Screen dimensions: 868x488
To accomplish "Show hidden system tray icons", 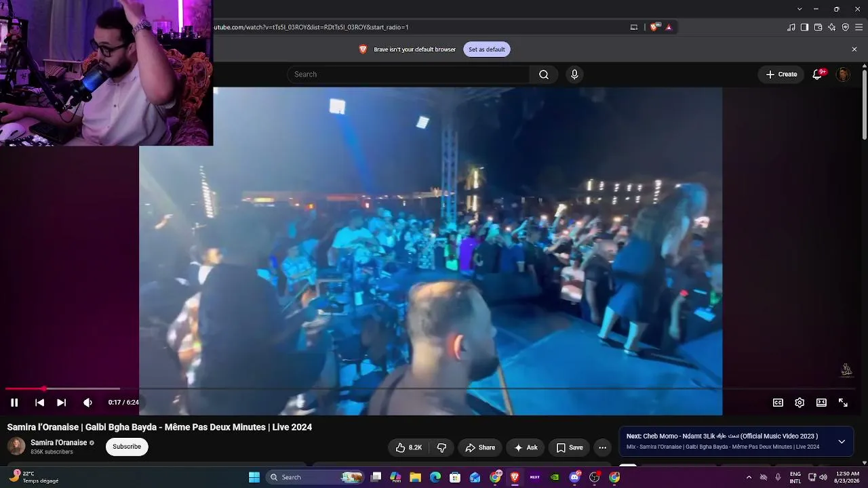I will 749,477.
